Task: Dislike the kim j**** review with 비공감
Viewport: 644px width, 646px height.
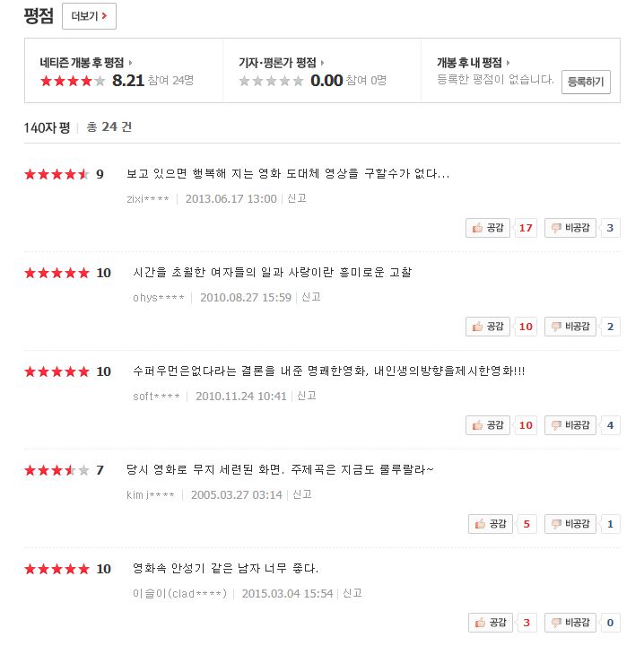Action: [x=570, y=524]
